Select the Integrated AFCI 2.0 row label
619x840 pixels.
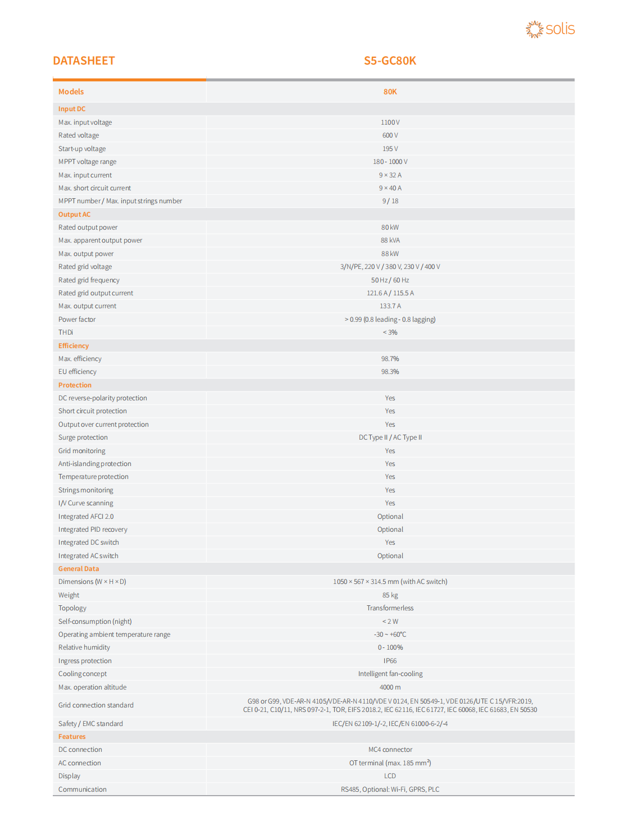86,517
